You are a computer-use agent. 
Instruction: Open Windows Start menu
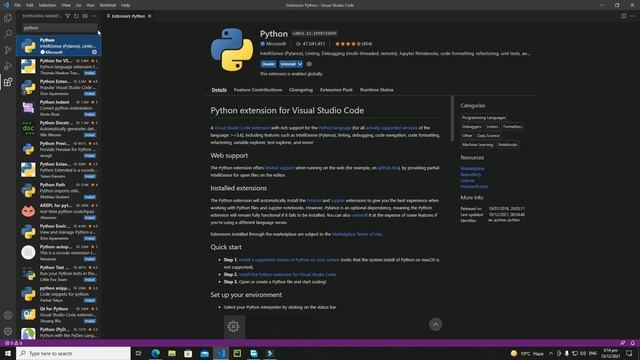click(8, 353)
